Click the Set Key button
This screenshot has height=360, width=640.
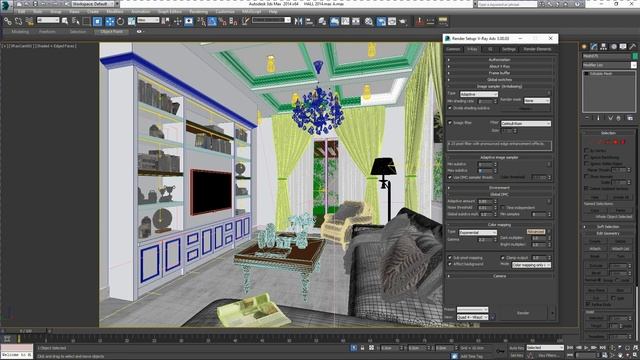(516, 355)
